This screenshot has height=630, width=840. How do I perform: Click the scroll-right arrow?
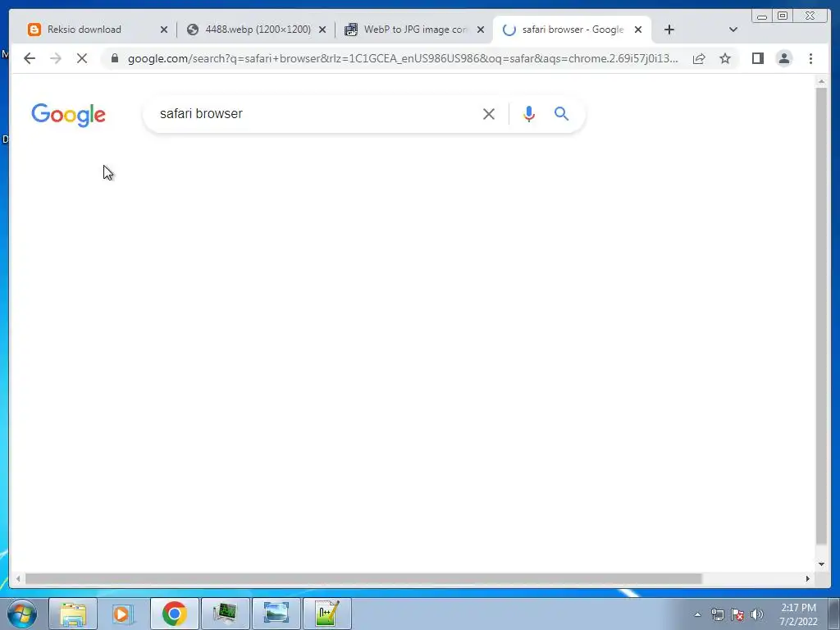pyautogui.click(x=808, y=578)
